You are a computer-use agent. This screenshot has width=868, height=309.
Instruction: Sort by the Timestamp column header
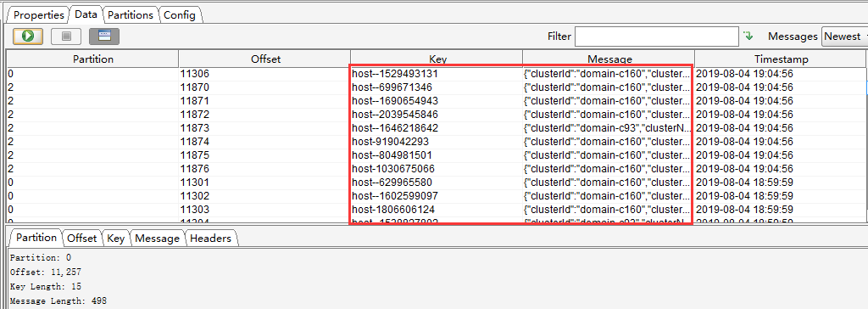781,59
